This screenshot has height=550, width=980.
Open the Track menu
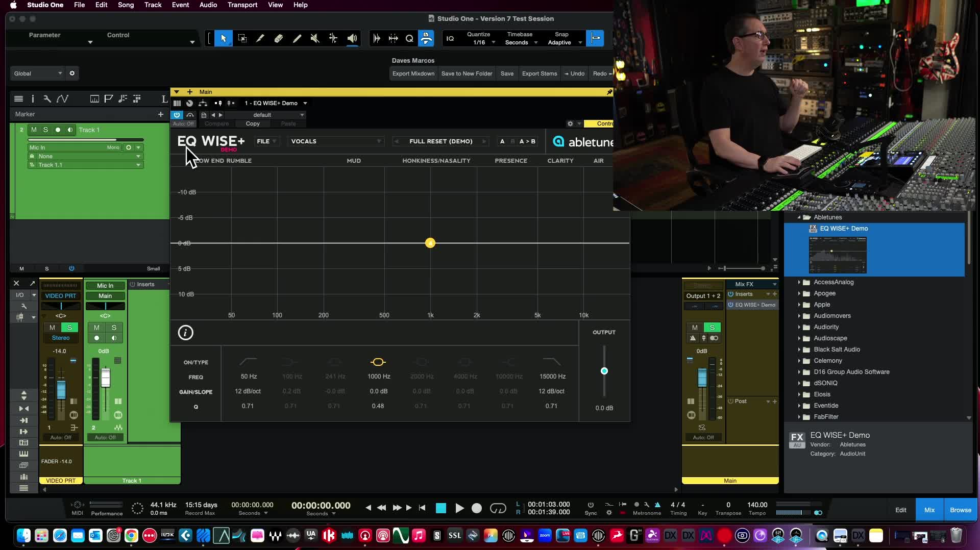click(x=153, y=5)
